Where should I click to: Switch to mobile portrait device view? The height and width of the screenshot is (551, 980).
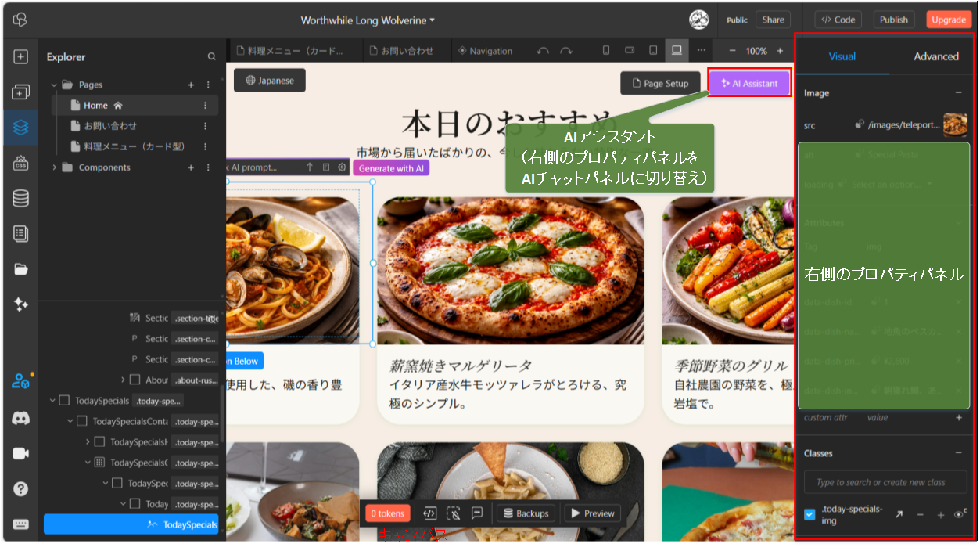pyautogui.click(x=605, y=51)
